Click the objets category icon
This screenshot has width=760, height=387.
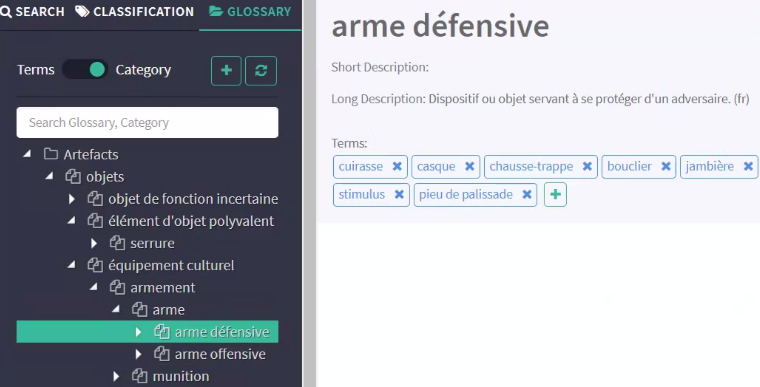click(73, 177)
